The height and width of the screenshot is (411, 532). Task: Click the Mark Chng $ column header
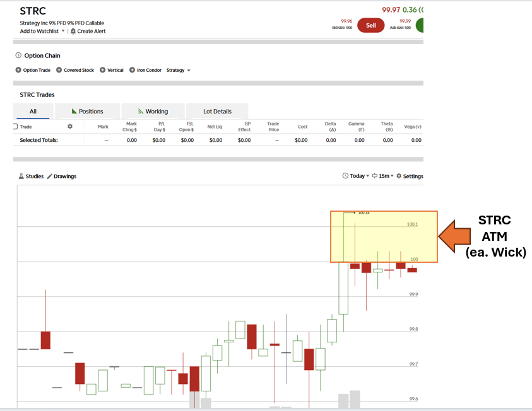pyautogui.click(x=130, y=127)
